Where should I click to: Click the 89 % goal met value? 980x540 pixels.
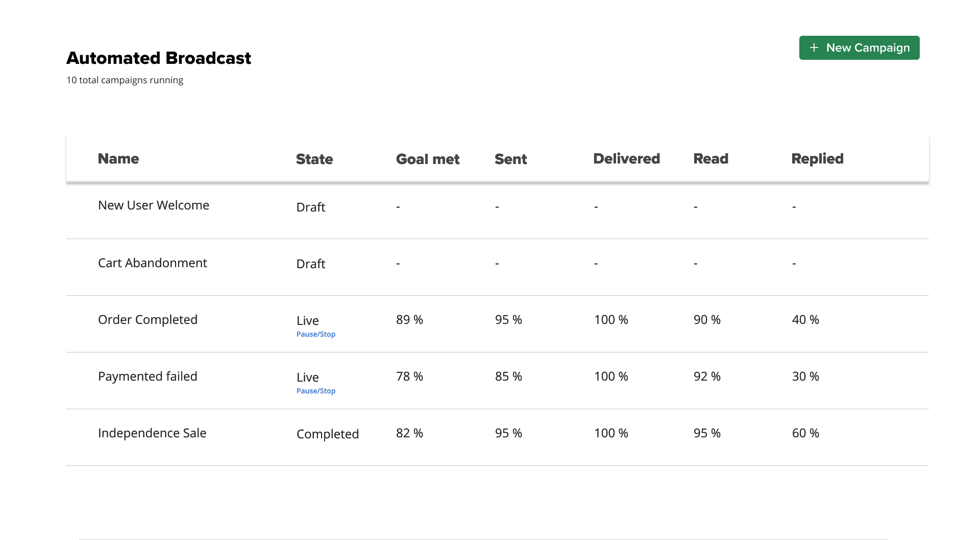409,320
